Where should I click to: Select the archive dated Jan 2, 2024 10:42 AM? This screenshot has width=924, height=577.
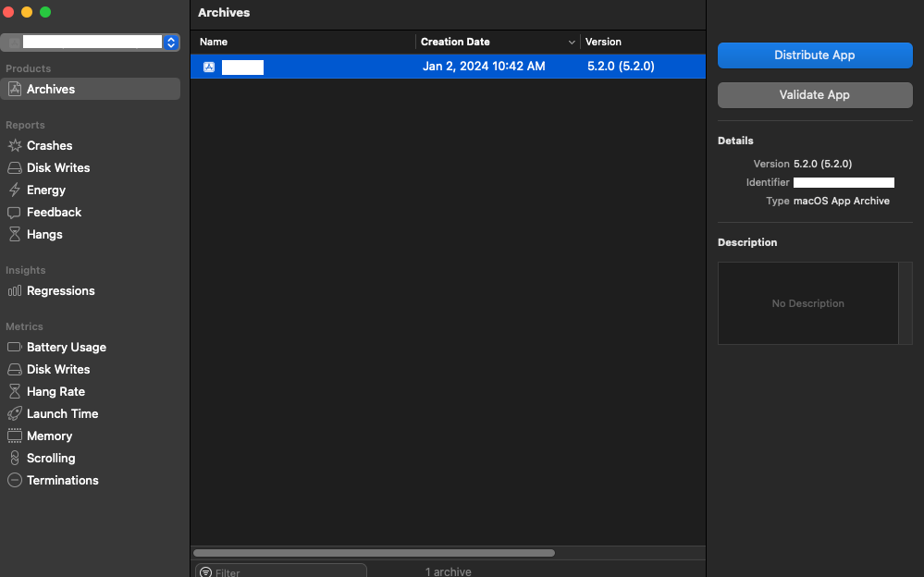click(x=448, y=67)
